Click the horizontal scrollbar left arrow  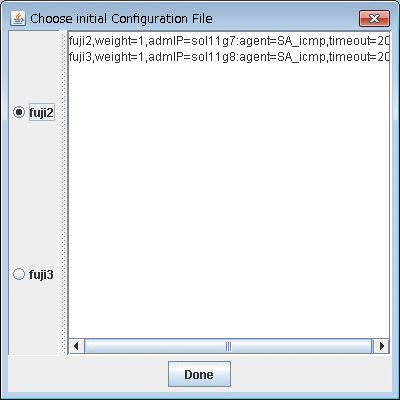pyautogui.click(x=76, y=346)
